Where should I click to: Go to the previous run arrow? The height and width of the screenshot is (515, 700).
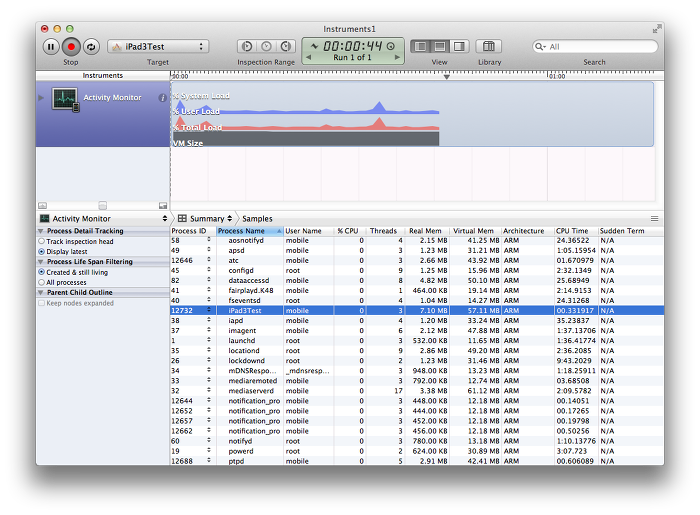[x=308, y=57]
